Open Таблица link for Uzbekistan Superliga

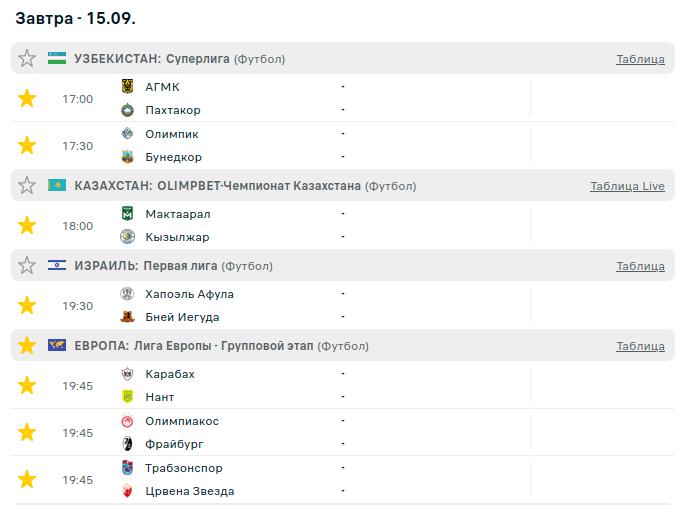(x=640, y=59)
